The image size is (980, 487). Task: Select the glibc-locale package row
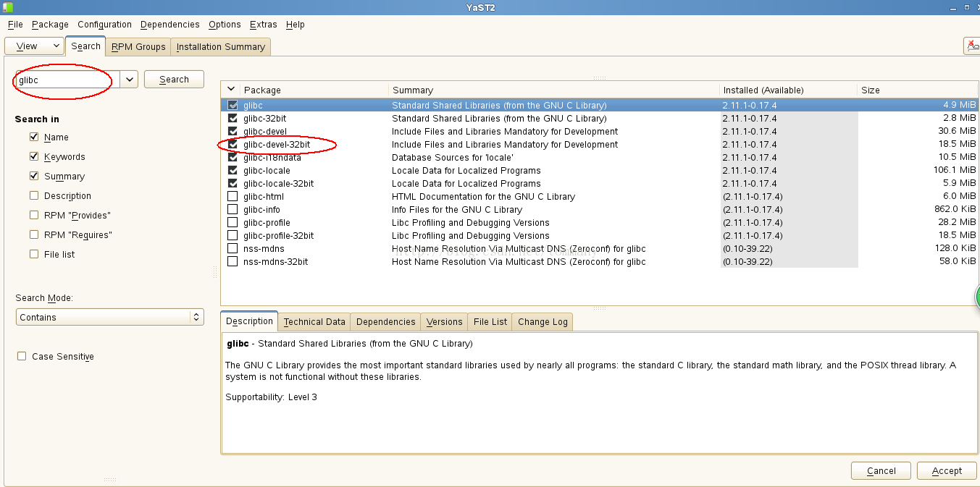[x=600, y=170]
